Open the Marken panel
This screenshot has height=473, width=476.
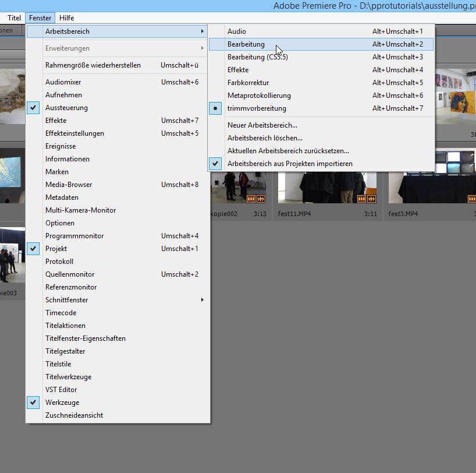[117, 172]
